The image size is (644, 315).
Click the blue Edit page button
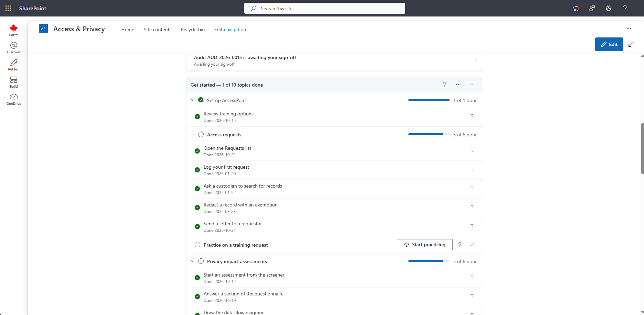[x=609, y=44]
